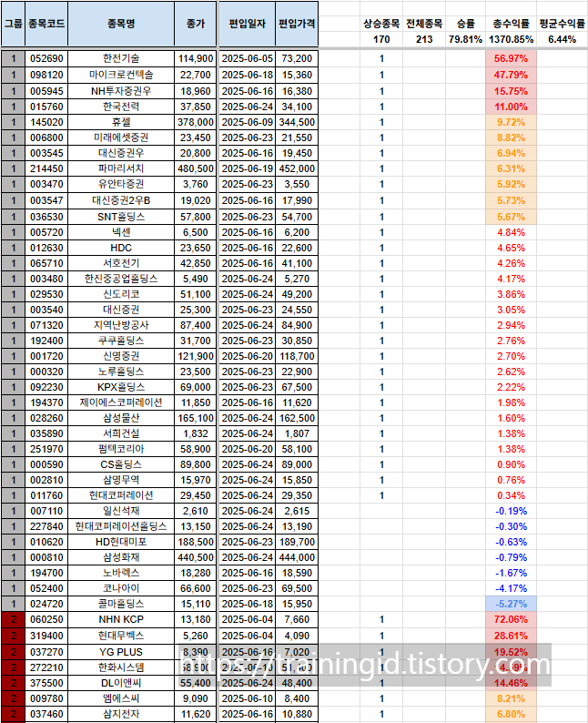588x723 pixels.
Task: Click the 신도리코 name cell
Action: click(121, 294)
